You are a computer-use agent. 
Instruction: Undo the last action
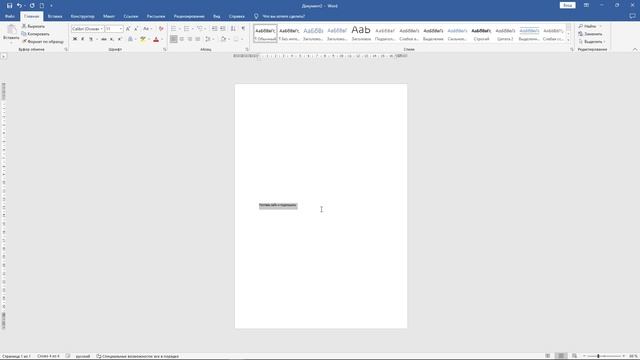click(x=19, y=6)
